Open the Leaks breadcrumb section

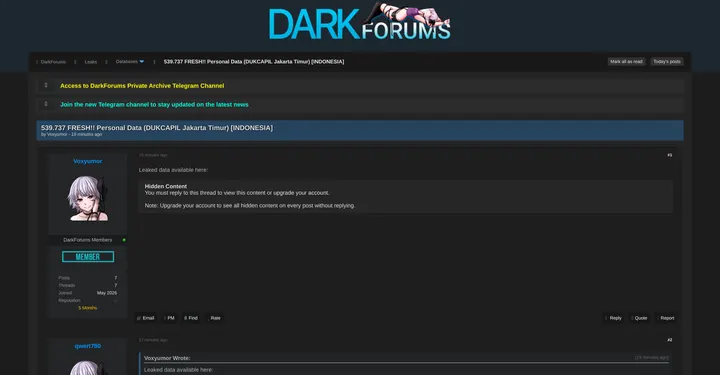[x=90, y=62]
